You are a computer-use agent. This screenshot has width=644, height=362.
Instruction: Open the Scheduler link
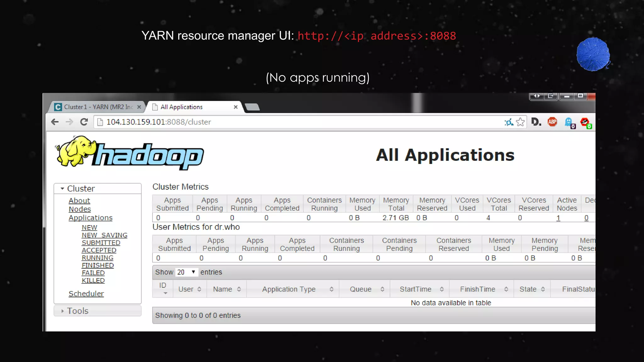pyautogui.click(x=86, y=294)
